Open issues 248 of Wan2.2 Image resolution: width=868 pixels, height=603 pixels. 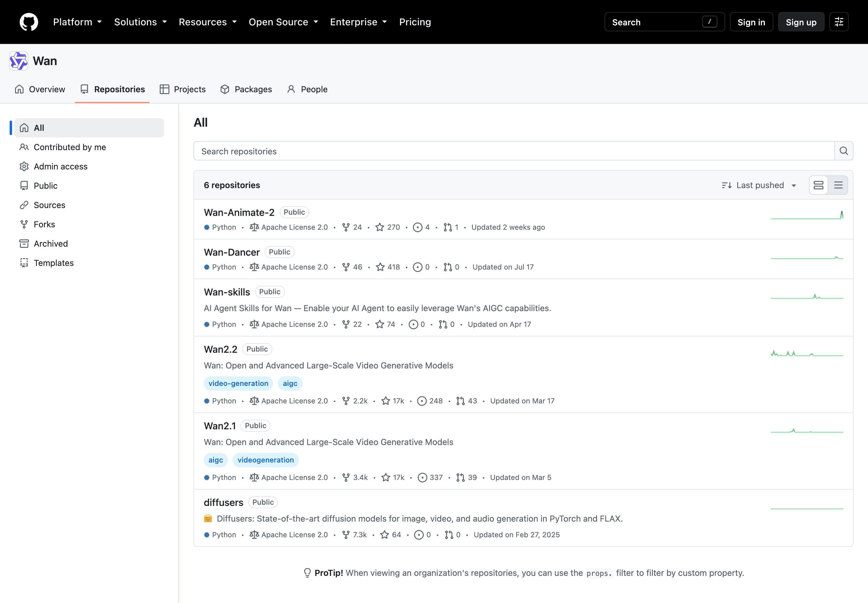tap(430, 401)
